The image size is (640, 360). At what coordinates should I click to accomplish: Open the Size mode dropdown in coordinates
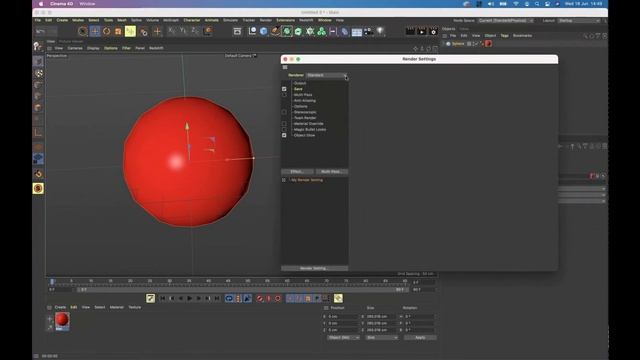pos(382,338)
